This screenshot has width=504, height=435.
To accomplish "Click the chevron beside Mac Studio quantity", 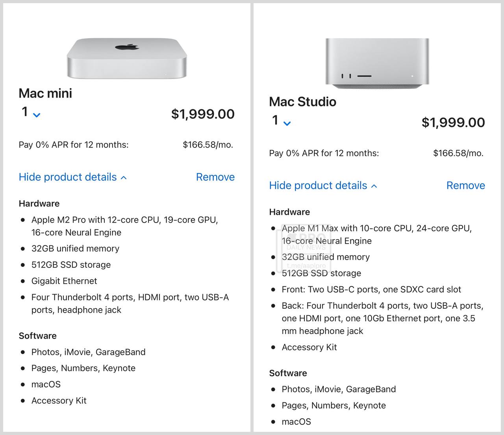I will pyautogui.click(x=287, y=123).
